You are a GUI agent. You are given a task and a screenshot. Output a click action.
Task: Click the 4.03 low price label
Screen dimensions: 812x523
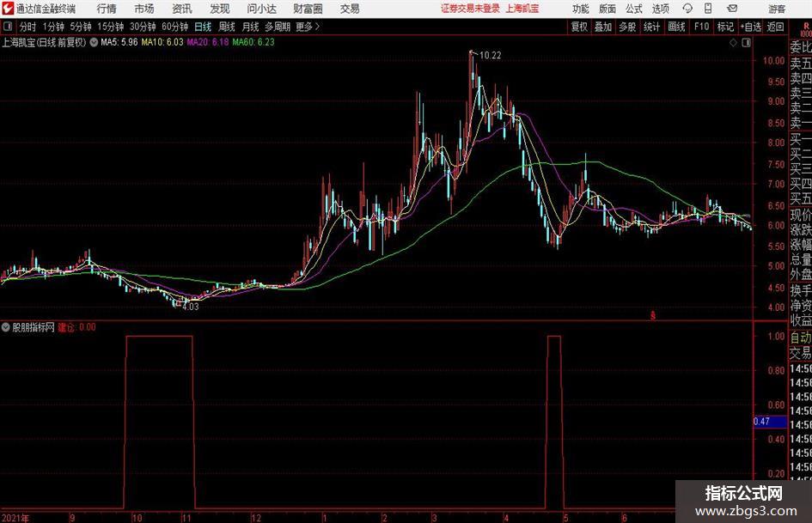tap(191, 307)
